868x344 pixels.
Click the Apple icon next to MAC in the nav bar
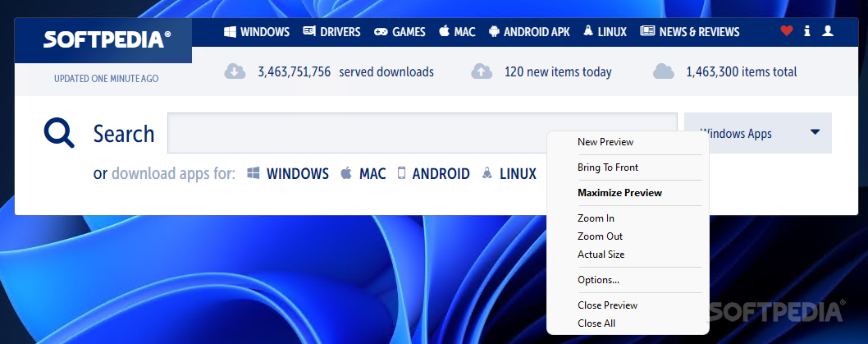[x=444, y=31]
